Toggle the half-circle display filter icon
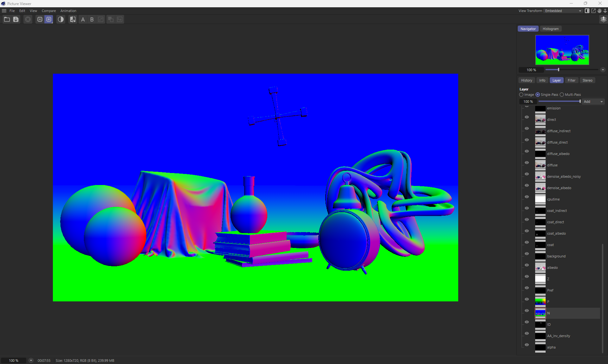This screenshot has width=608, height=364. (61, 19)
